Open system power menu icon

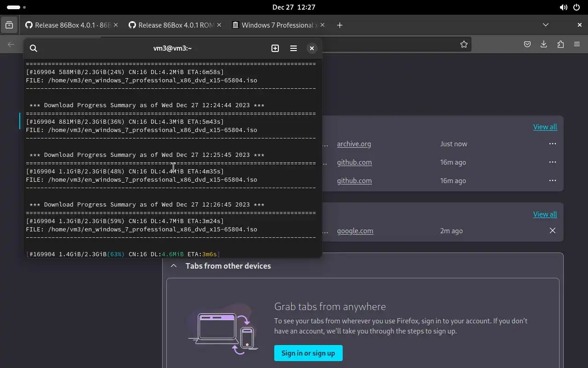pos(577,7)
